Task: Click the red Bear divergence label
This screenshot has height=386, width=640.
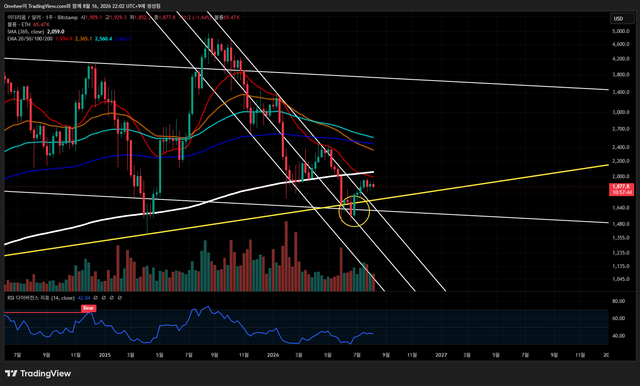Action: (x=89, y=308)
